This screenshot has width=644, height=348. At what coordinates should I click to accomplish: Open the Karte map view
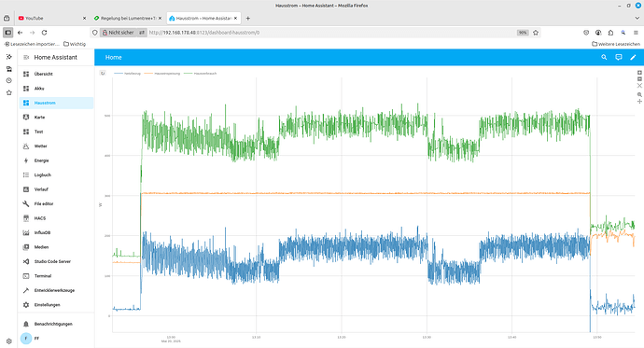click(x=56, y=118)
